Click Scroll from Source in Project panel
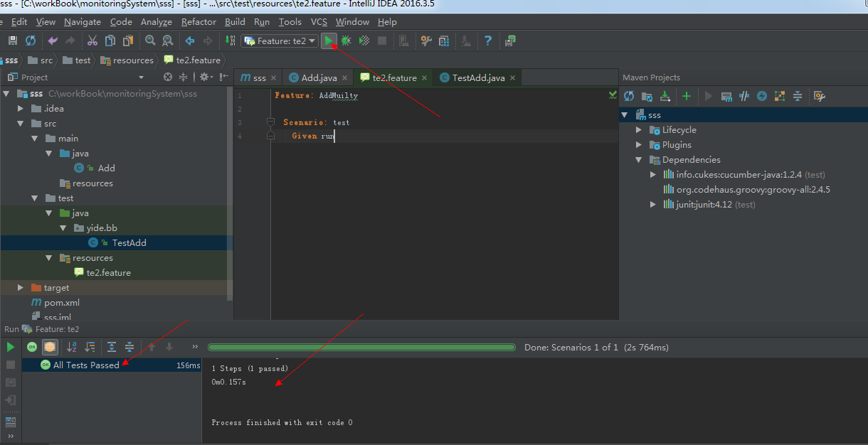Screen dimensions: 868x445 tap(168, 77)
